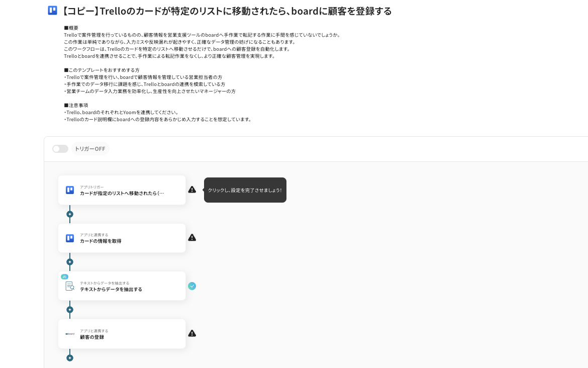Add a step below the trigger card
The height and width of the screenshot is (368, 588).
pyautogui.click(x=70, y=214)
